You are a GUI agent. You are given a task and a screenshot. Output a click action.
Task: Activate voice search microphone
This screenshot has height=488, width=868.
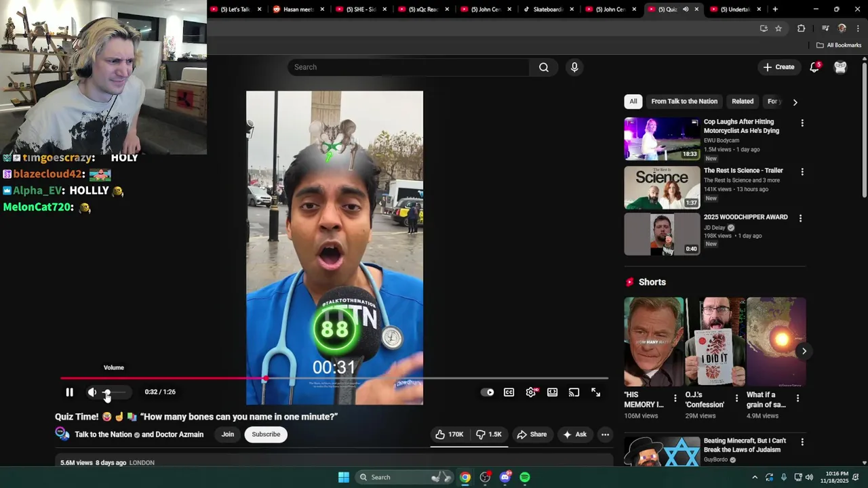(x=574, y=67)
